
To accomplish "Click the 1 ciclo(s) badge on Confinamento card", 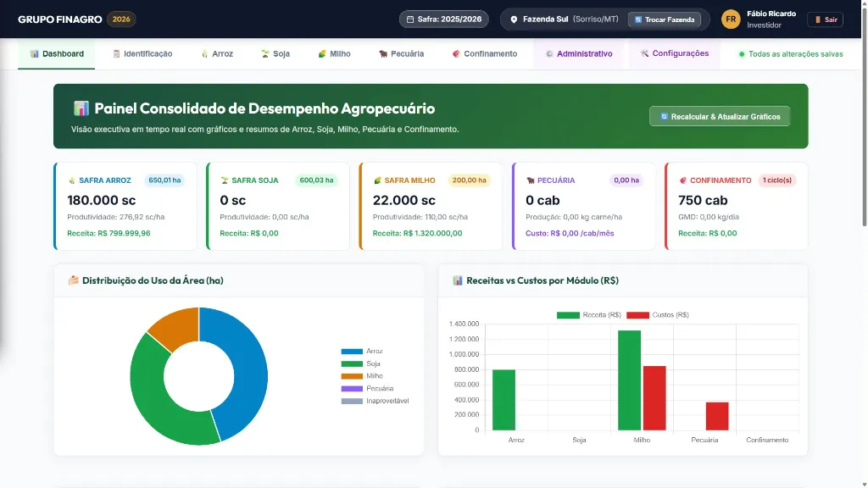I will pyautogui.click(x=777, y=180).
